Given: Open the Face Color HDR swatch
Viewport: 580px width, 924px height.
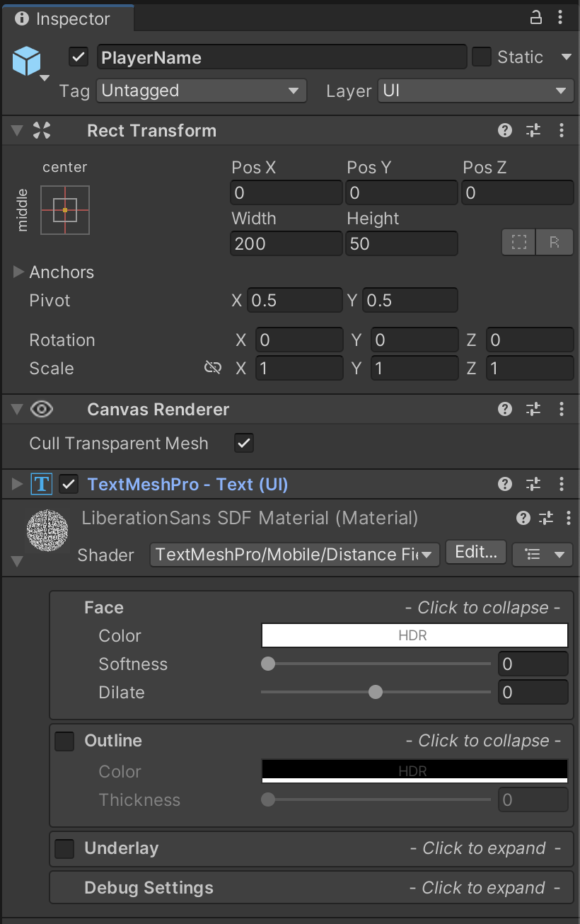Looking at the screenshot, I should pos(414,635).
